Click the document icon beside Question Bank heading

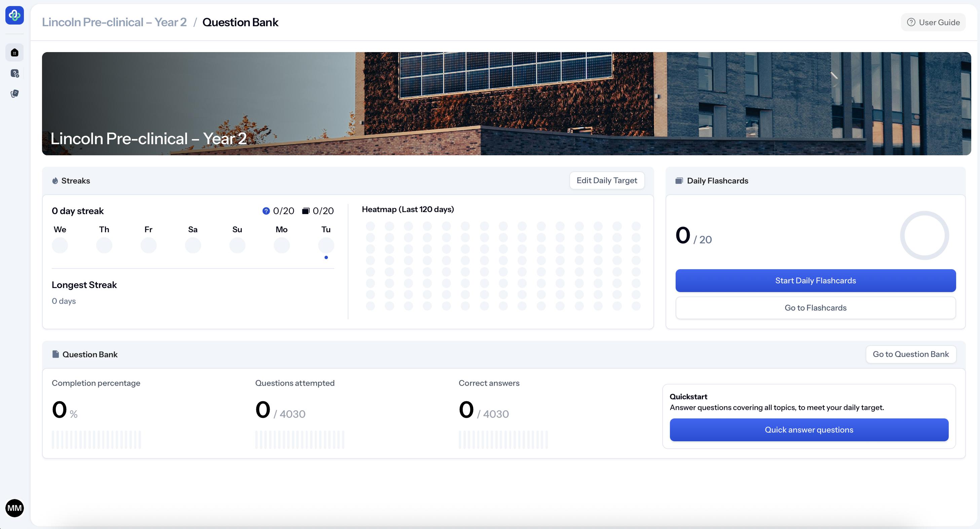tap(55, 354)
